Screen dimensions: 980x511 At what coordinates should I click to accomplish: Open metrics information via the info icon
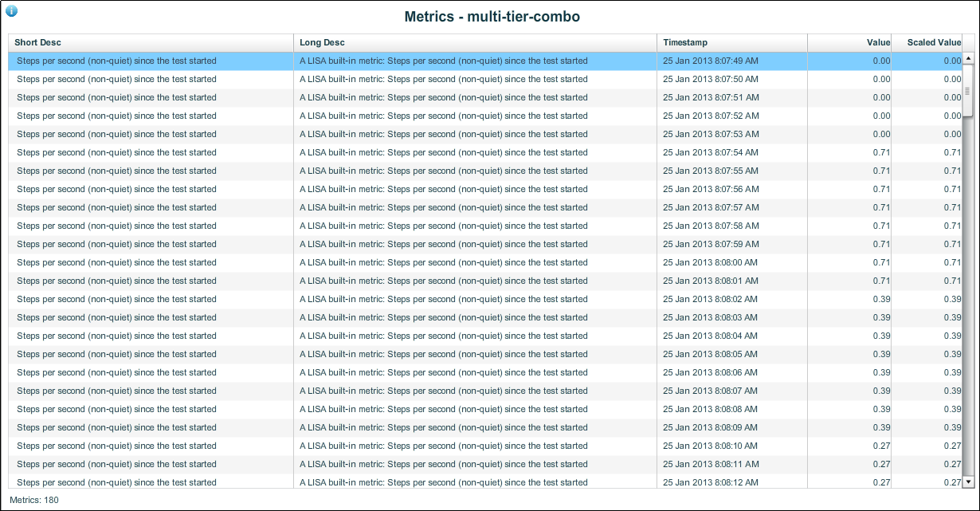point(10,12)
